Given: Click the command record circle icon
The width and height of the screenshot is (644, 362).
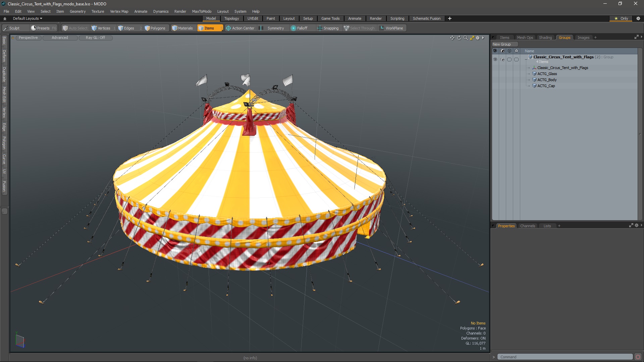Looking at the screenshot, I should 638,357.
